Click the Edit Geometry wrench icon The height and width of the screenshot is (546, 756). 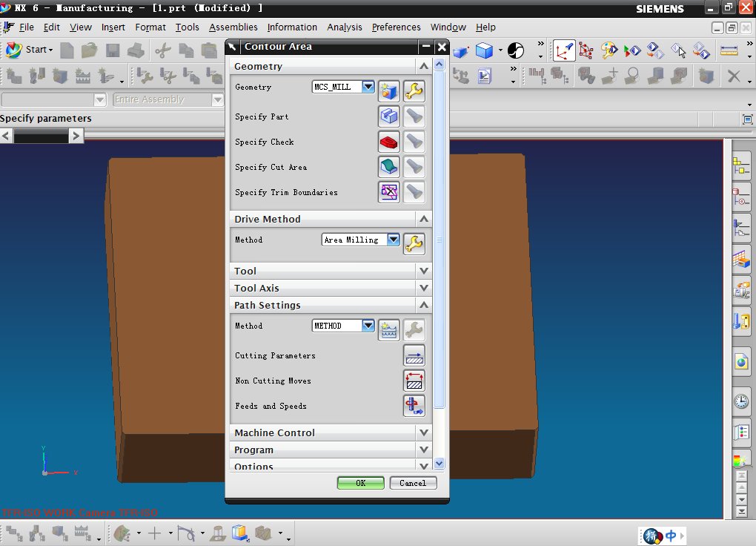click(x=414, y=91)
